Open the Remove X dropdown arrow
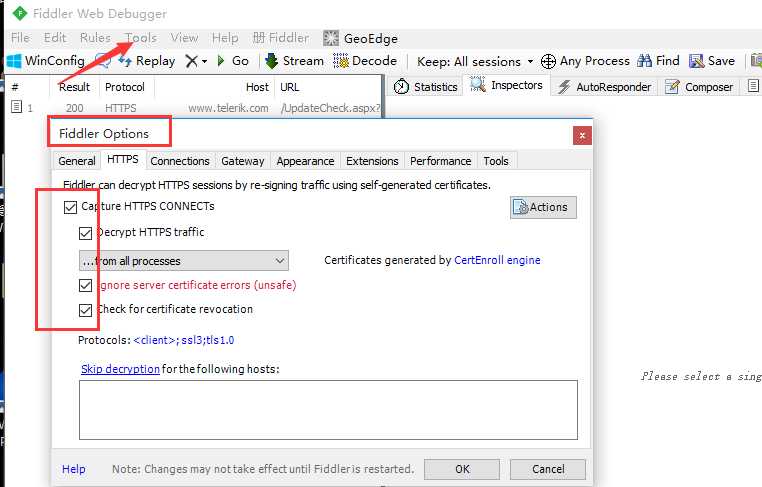 (204, 61)
